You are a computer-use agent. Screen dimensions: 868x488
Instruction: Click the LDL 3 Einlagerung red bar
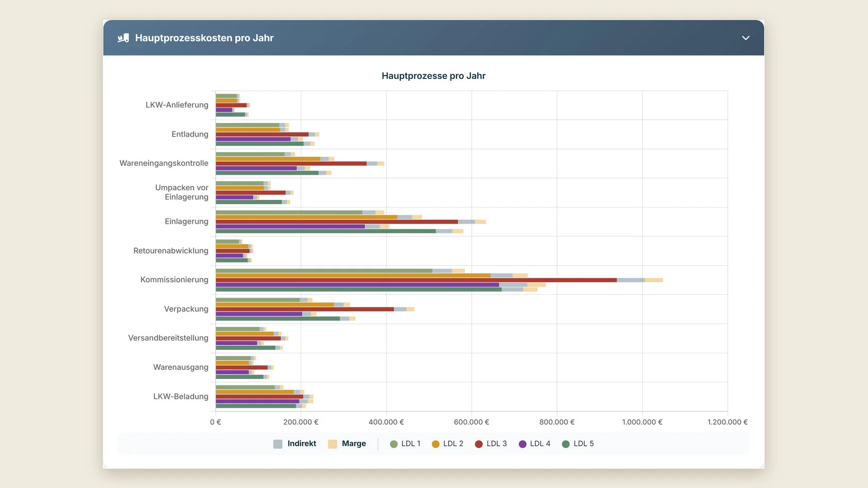tap(337, 222)
